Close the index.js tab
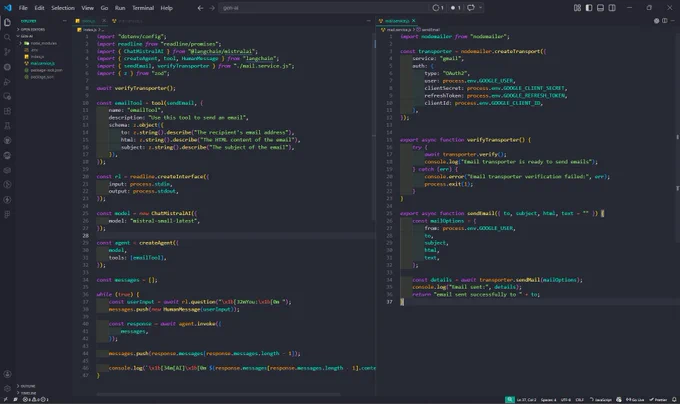The height and width of the screenshot is (404, 680). coord(104,21)
